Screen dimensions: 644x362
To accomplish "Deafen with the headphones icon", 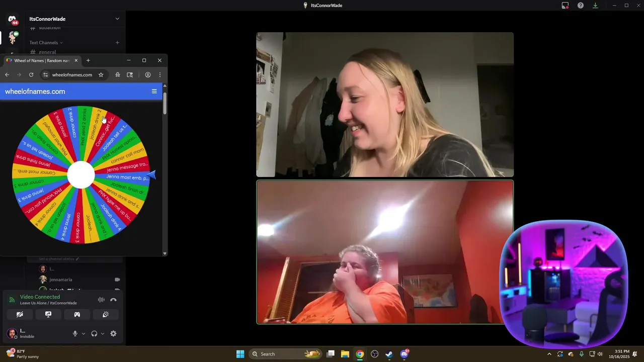I will 94,333.
